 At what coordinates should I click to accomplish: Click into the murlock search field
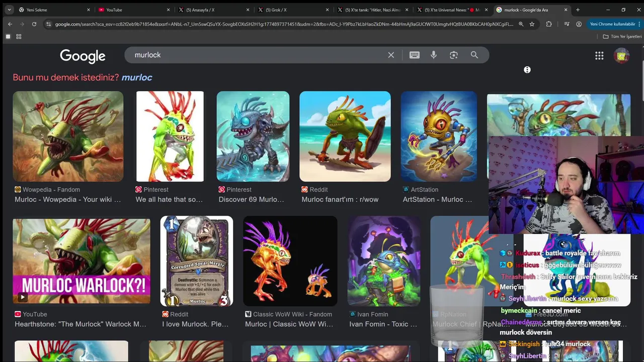click(257, 55)
